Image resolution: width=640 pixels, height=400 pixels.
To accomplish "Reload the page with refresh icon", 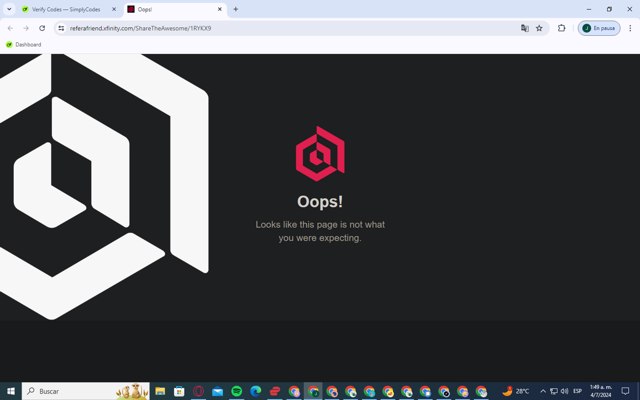I will 42,28.
